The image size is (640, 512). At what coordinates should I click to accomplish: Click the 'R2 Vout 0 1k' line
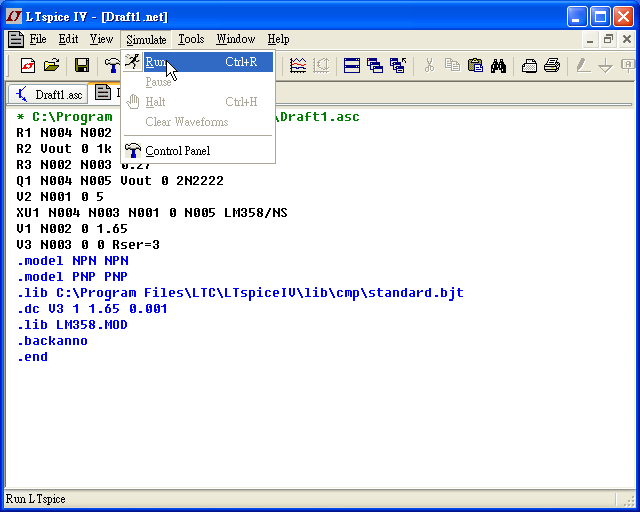64,149
